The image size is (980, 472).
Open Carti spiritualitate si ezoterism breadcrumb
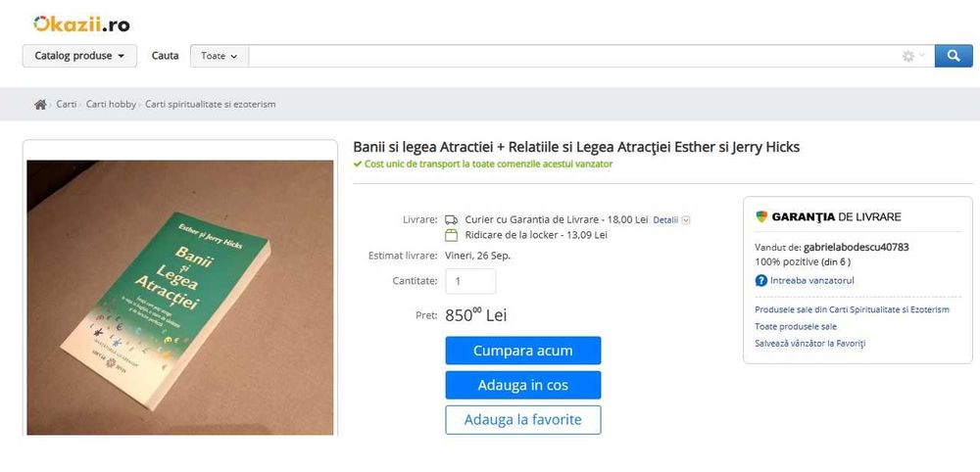[210, 104]
